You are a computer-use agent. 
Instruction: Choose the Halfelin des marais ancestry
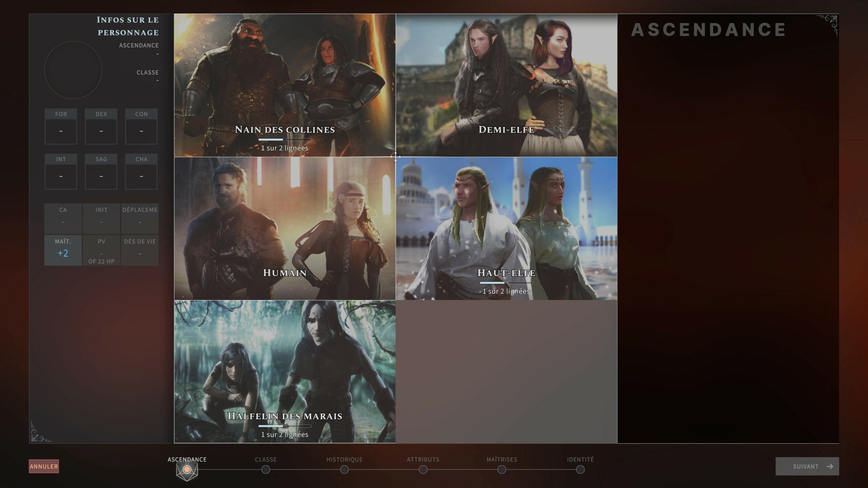click(285, 371)
